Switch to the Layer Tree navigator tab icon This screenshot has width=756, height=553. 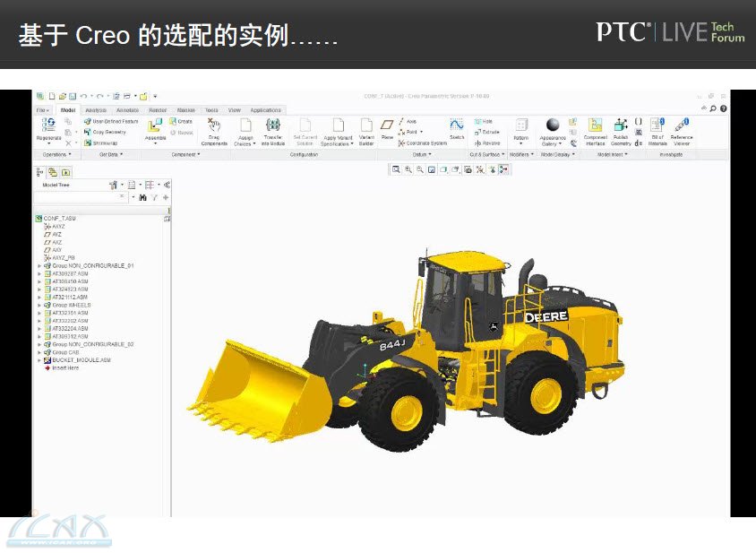53,172
